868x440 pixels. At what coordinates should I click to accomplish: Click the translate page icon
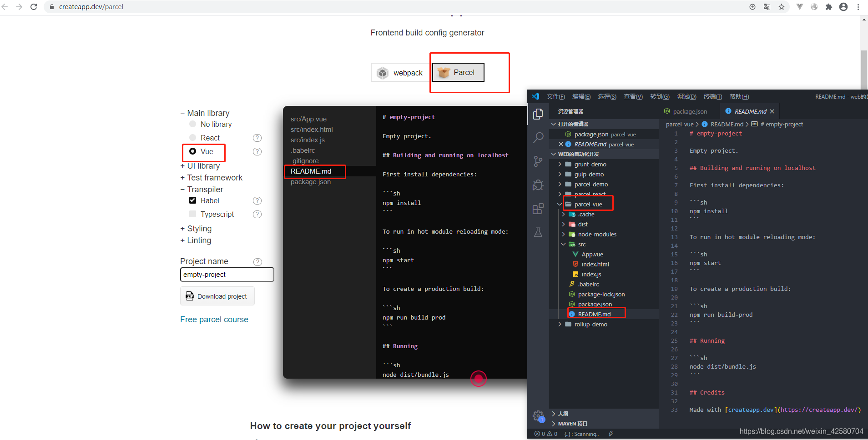click(767, 7)
